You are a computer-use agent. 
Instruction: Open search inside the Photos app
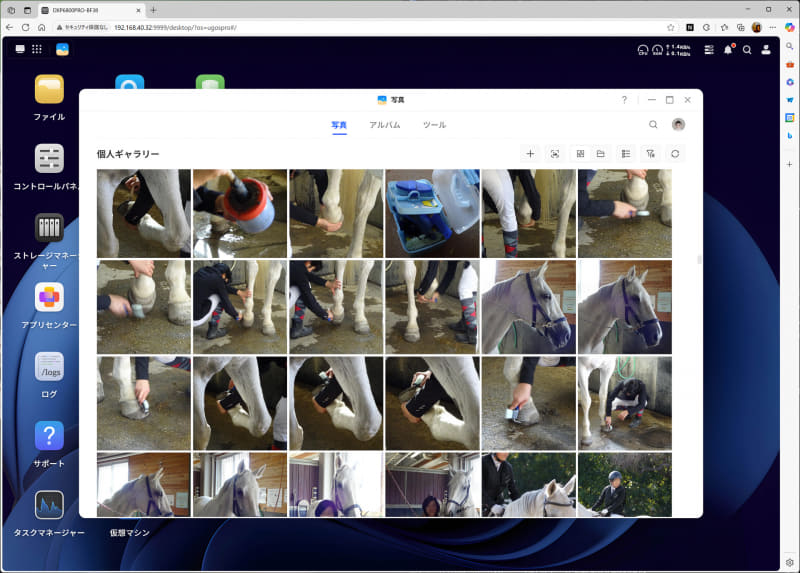point(653,124)
